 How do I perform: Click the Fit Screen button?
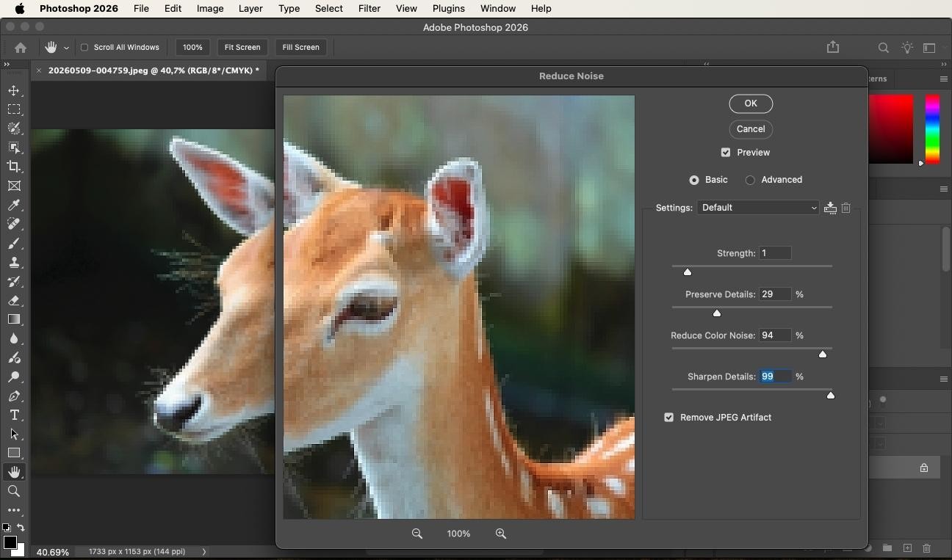[242, 47]
